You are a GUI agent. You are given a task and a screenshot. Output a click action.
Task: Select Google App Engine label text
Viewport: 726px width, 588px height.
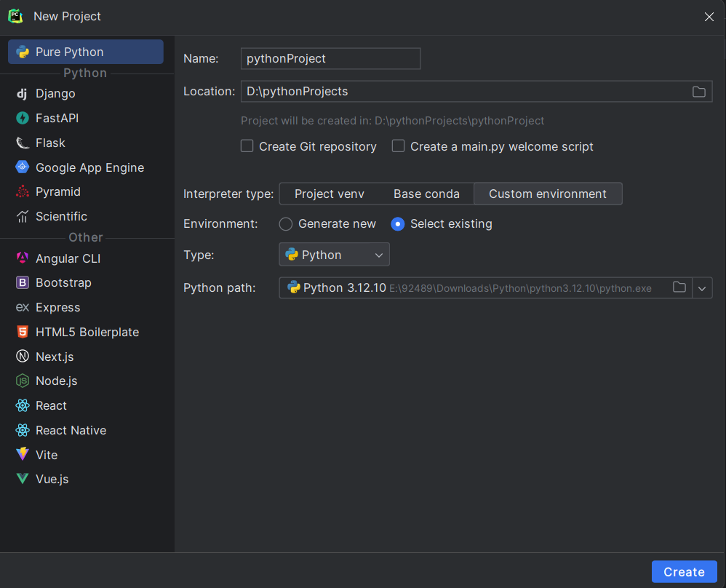[89, 167]
